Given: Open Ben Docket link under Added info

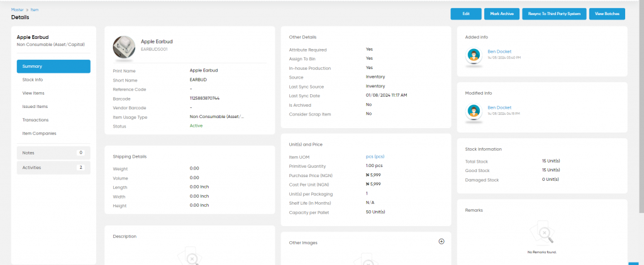Looking at the screenshot, I should (499, 51).
